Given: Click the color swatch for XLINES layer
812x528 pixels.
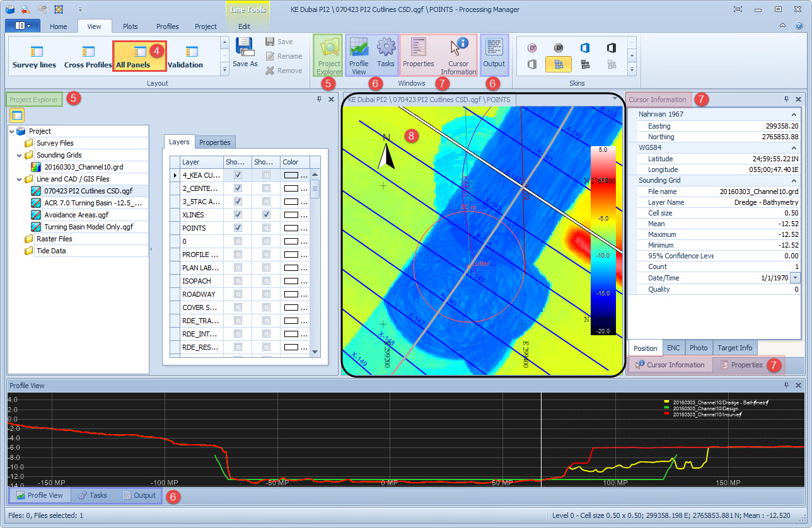Looking at the screenshot, I should (292, 215).
